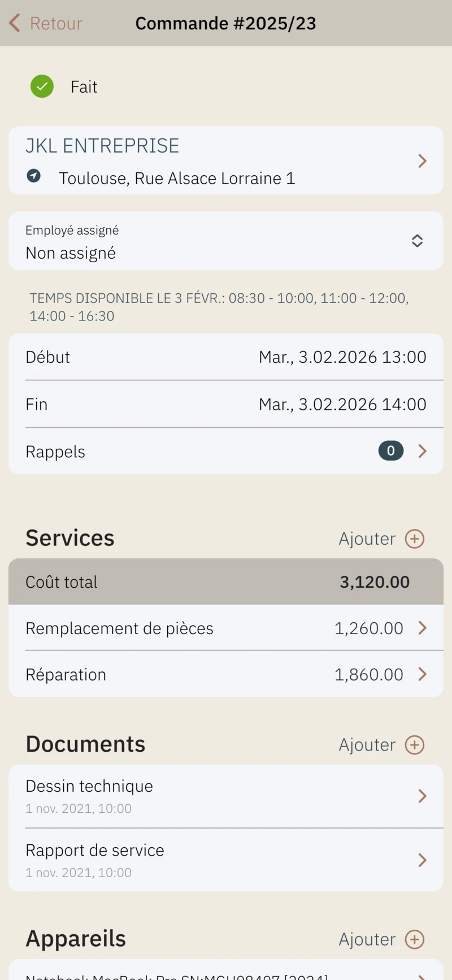
Task: Tap the green Fait status checkmark
Action: [42, 86]
